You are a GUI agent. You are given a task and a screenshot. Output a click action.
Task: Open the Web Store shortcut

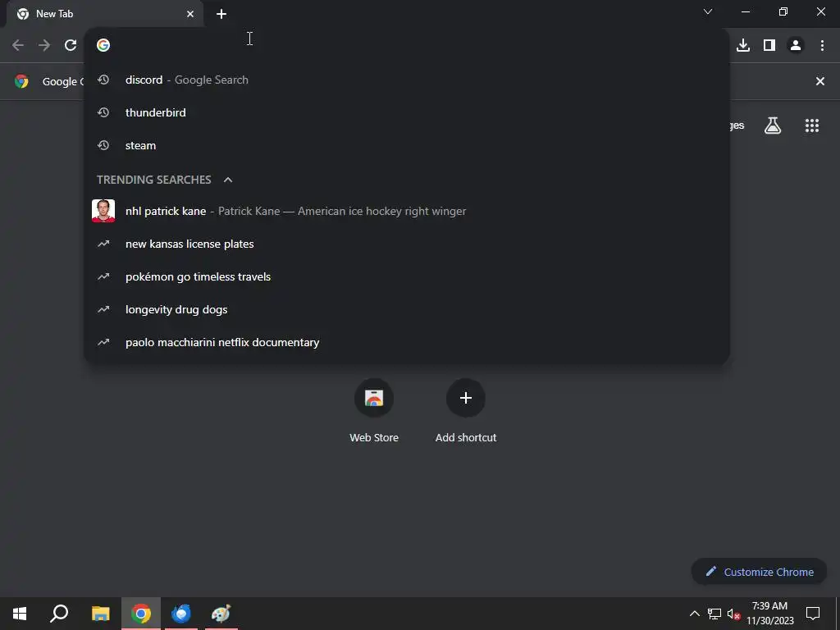(374, 411)
